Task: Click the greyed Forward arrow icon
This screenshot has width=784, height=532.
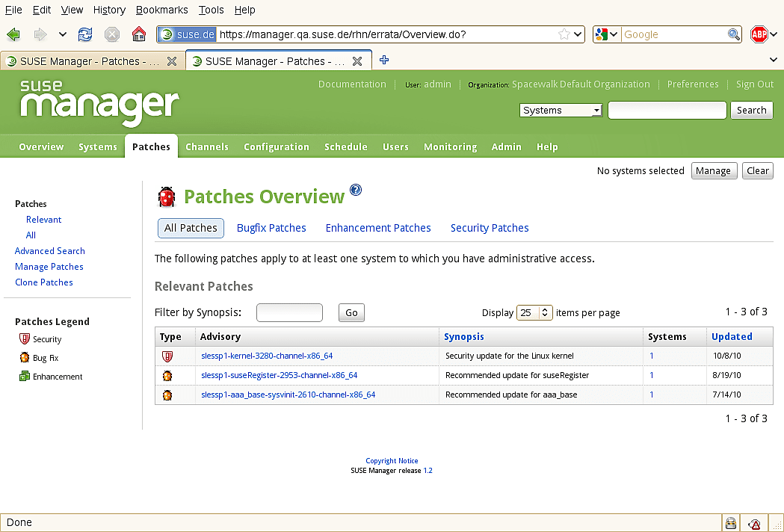Action: pos(40,34)
